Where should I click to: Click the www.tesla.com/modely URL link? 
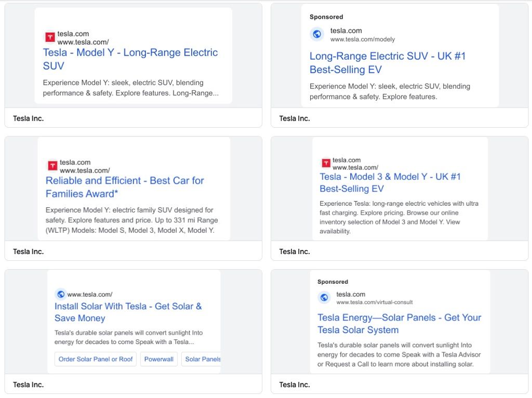pyautogui.click(x=363, y=38)
